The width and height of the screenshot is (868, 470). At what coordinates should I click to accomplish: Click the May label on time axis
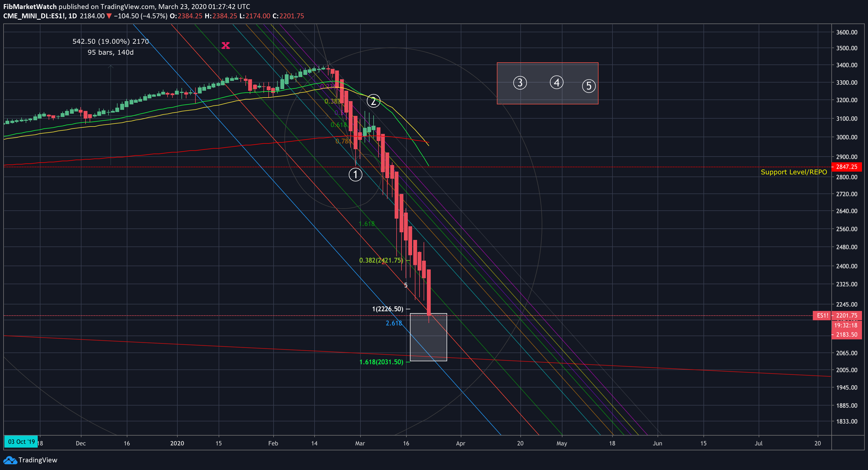coord(561,443)
